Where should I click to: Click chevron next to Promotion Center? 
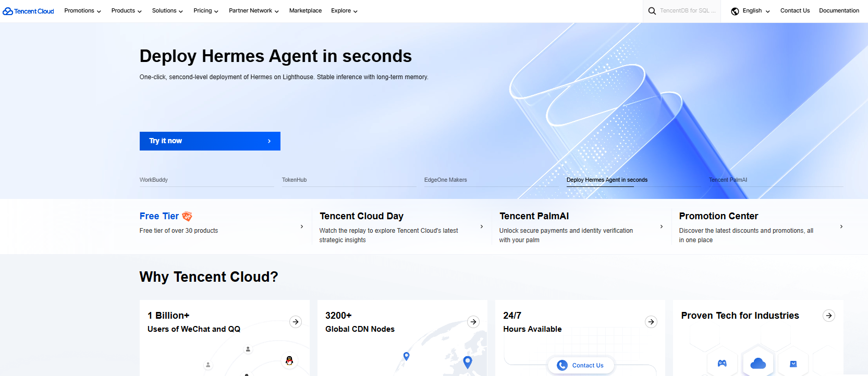841,227
